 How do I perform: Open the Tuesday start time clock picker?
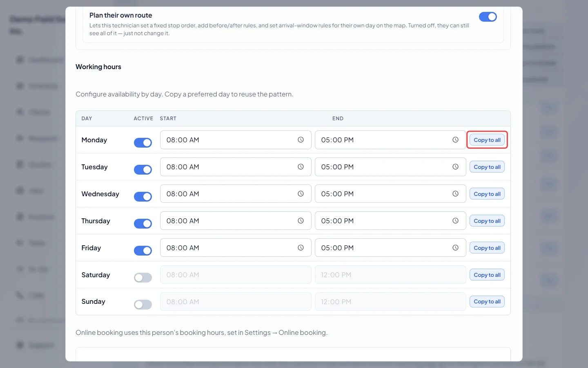[301, 167]
